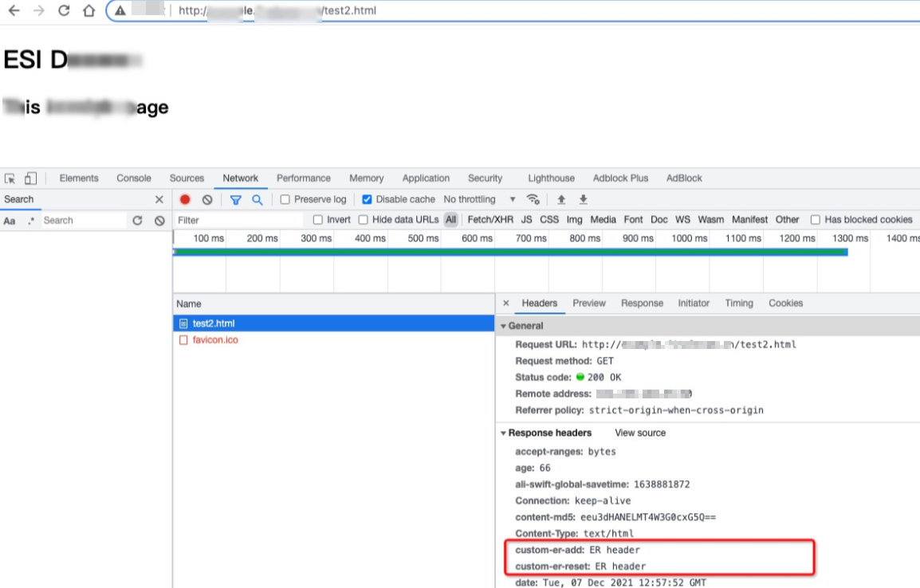Filter requests by JS type
This screenshot has width=920, height=588.
[x=526, y=220]
